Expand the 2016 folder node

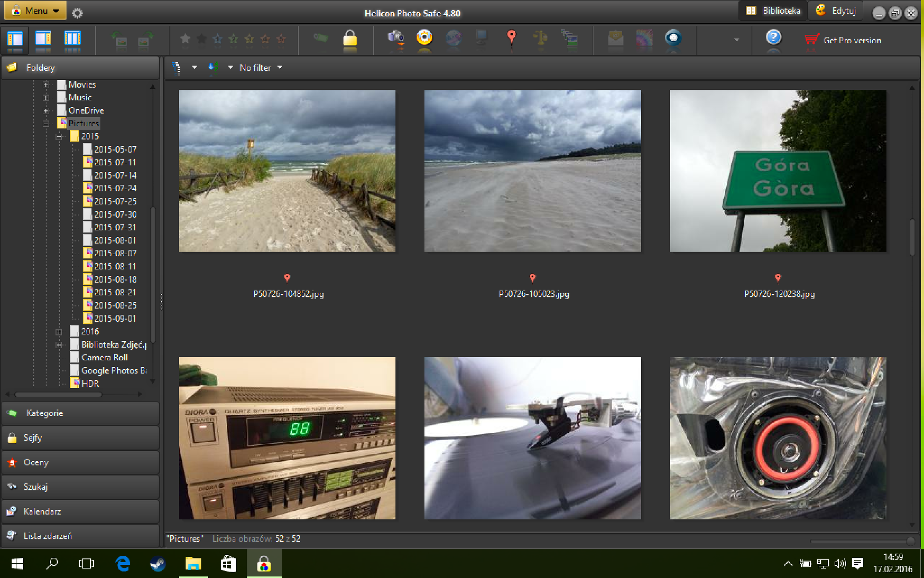pos(59,332)
